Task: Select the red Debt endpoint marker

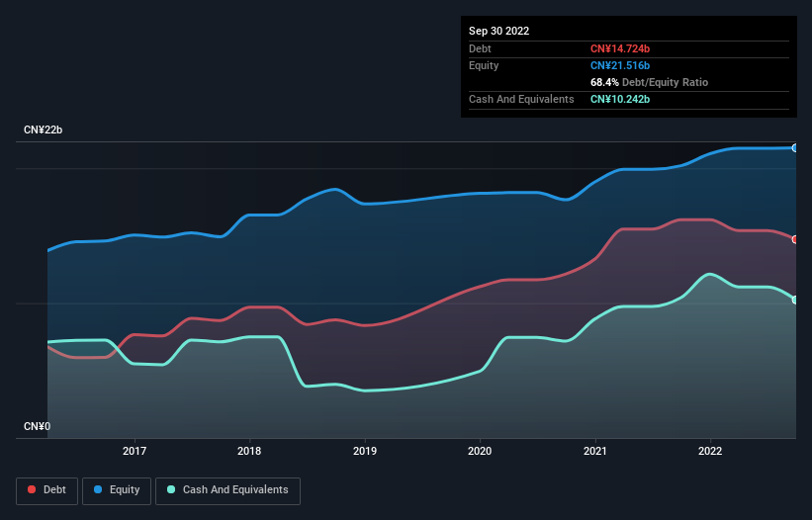Action: coord(795,239)
